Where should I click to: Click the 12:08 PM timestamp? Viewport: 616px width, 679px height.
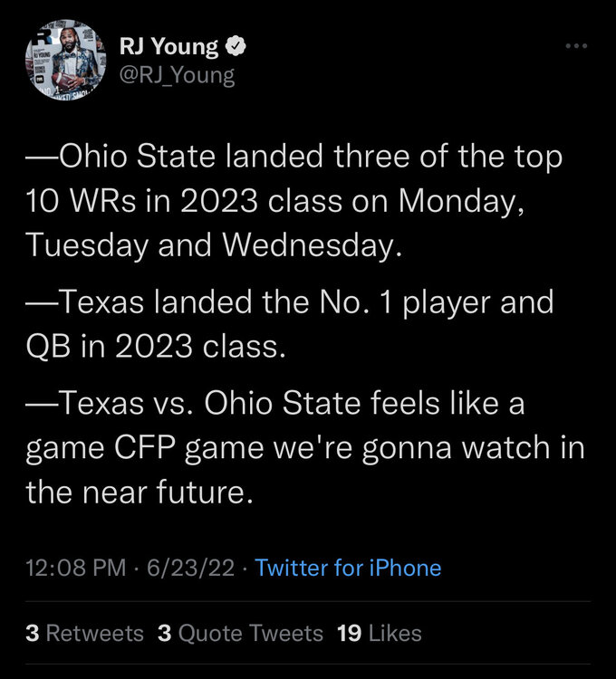(76, 568)
